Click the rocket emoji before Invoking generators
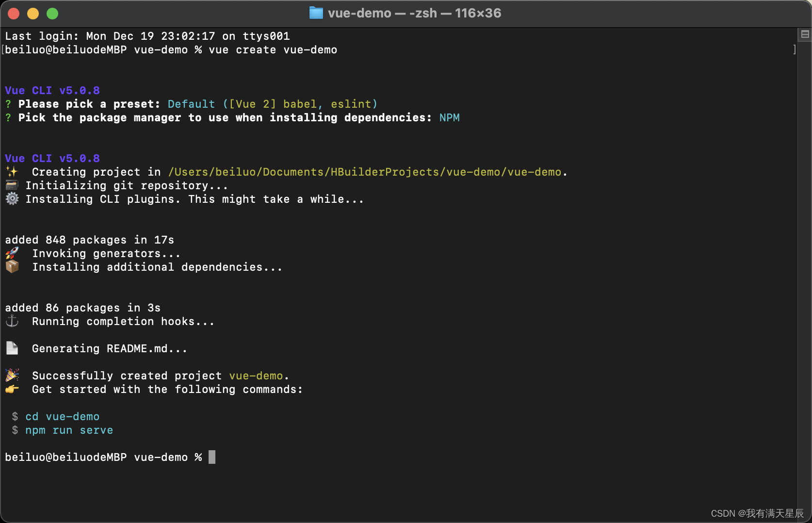Image resolution: width=812 pixels, height=523 pixels. point(12,253)
